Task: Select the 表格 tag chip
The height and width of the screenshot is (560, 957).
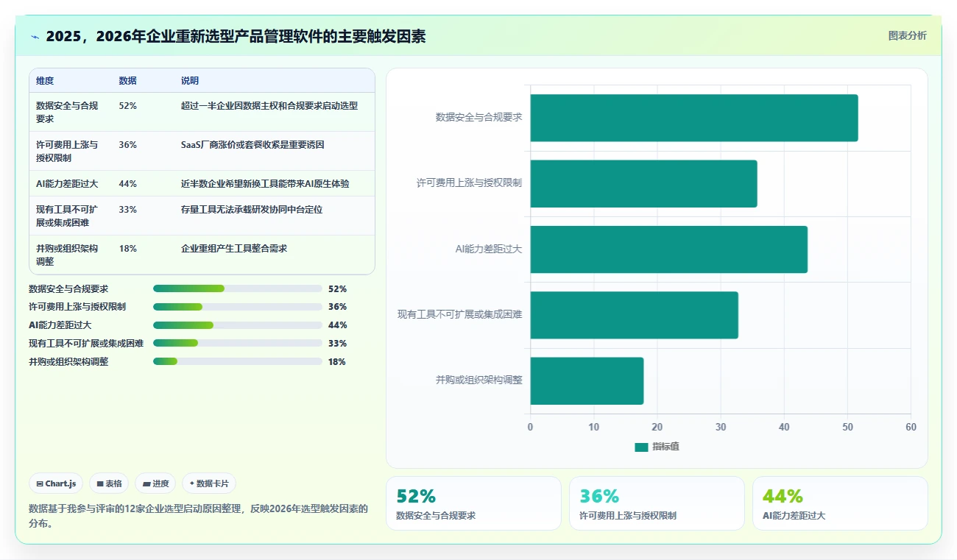Action: pos(109,483)
